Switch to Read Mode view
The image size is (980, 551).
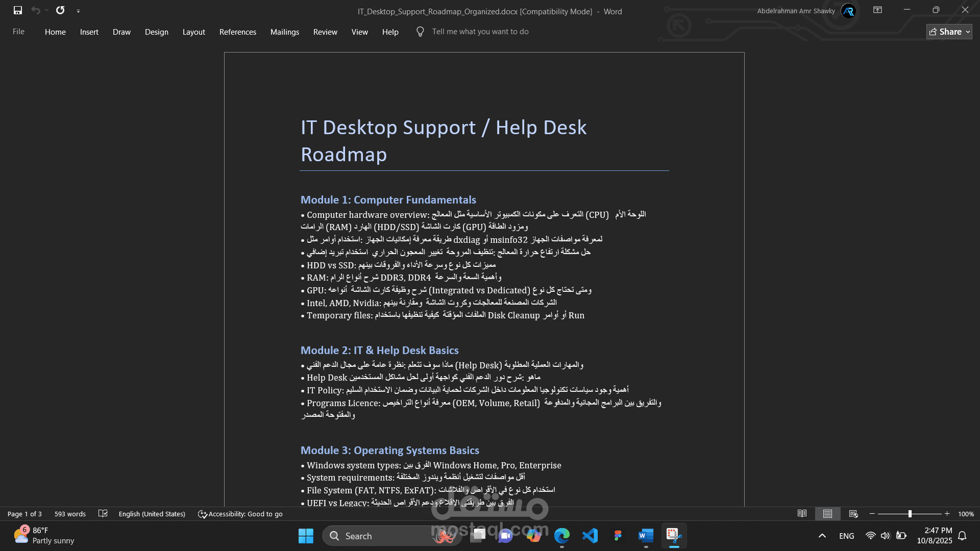[x=802, y=514]
